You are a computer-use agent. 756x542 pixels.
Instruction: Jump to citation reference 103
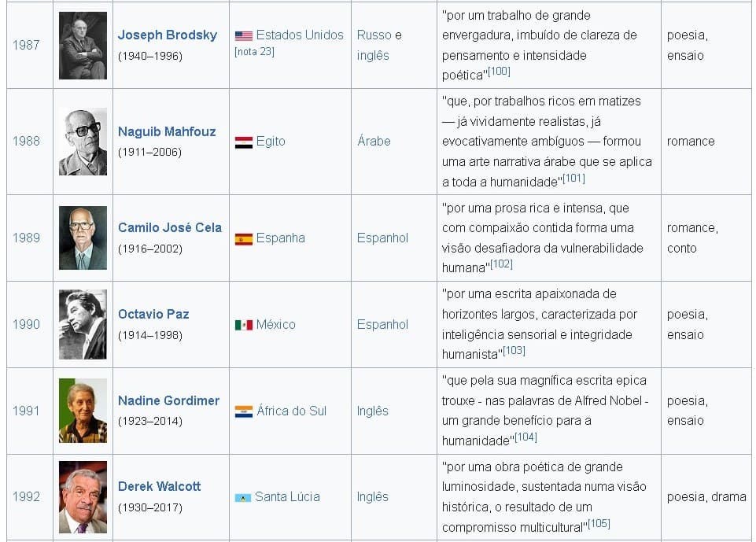click(x=514, y=351)
